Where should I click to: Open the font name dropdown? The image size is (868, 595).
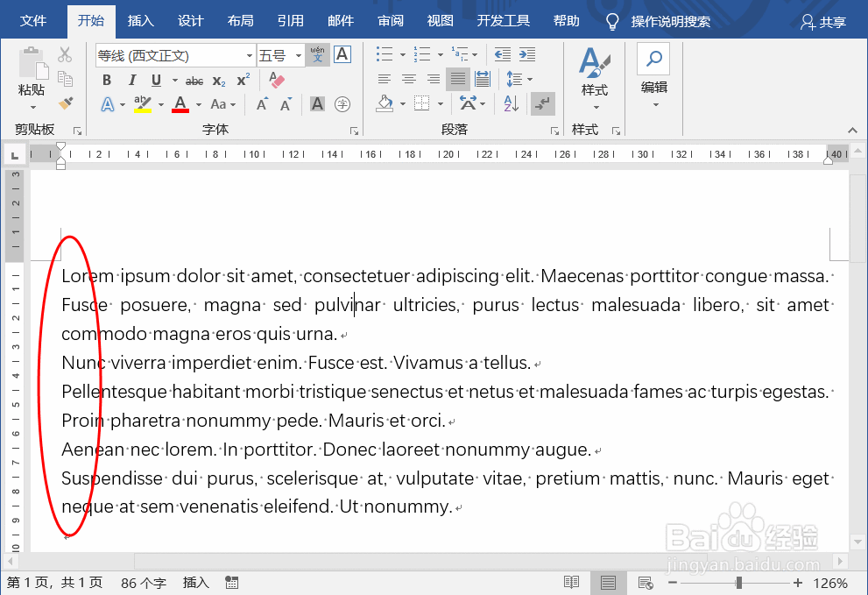point(249,55)
